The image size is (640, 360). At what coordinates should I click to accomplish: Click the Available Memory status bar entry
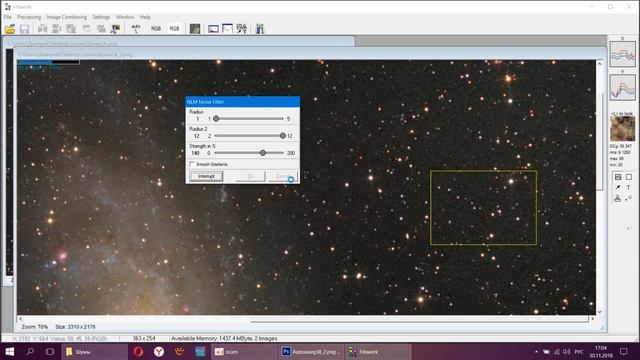click(224, 338)
